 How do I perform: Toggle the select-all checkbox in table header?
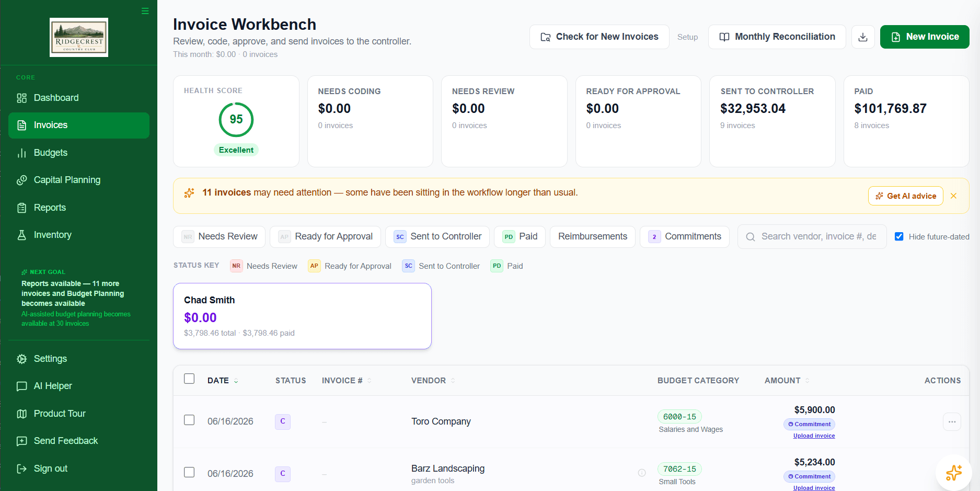point(189,379)
